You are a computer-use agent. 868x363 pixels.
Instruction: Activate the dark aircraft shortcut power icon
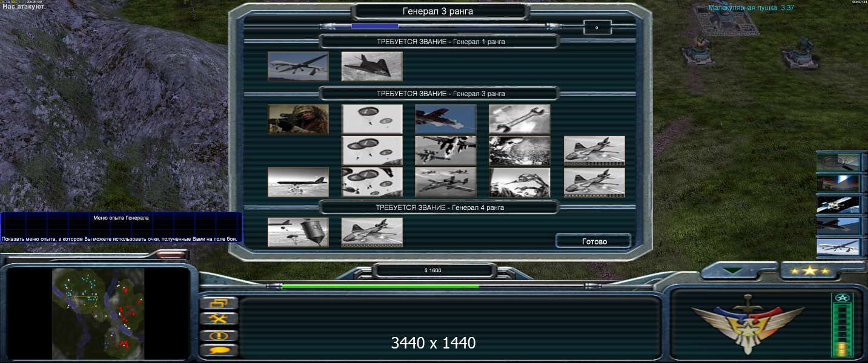[838, 226]
